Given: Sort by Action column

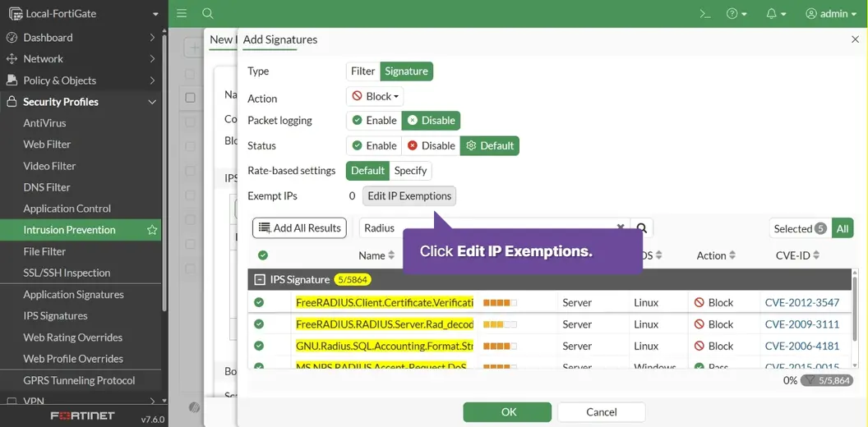Looking at the screenshot, I should click(x=716, y=255).
